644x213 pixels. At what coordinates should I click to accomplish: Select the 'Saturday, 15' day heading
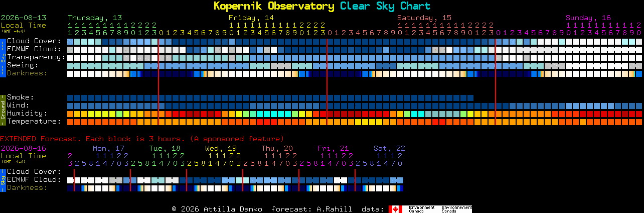click(x=424, y=18)
